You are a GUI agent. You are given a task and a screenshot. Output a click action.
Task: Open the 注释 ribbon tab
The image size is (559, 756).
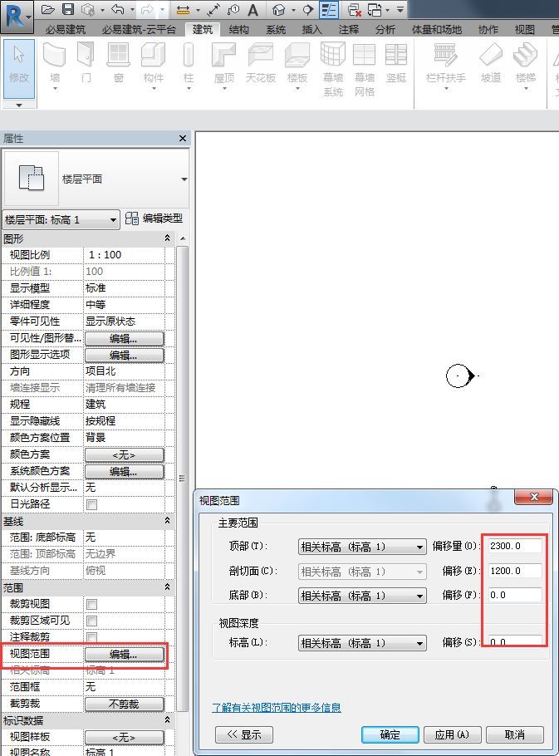click(349, 29)
